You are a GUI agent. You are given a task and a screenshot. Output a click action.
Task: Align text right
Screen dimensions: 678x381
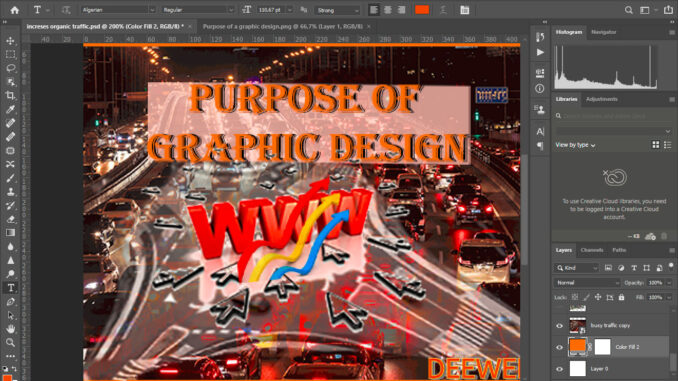tap(401, 10)
